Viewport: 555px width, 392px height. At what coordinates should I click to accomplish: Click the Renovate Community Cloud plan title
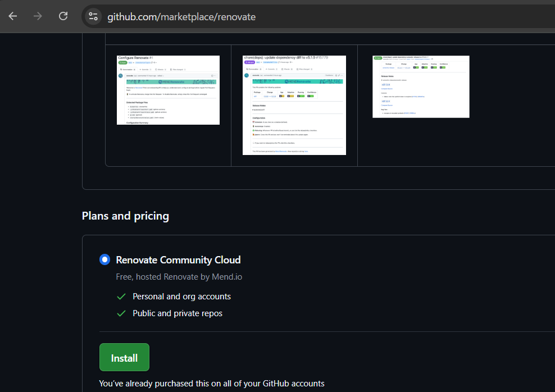pos(179,260)
